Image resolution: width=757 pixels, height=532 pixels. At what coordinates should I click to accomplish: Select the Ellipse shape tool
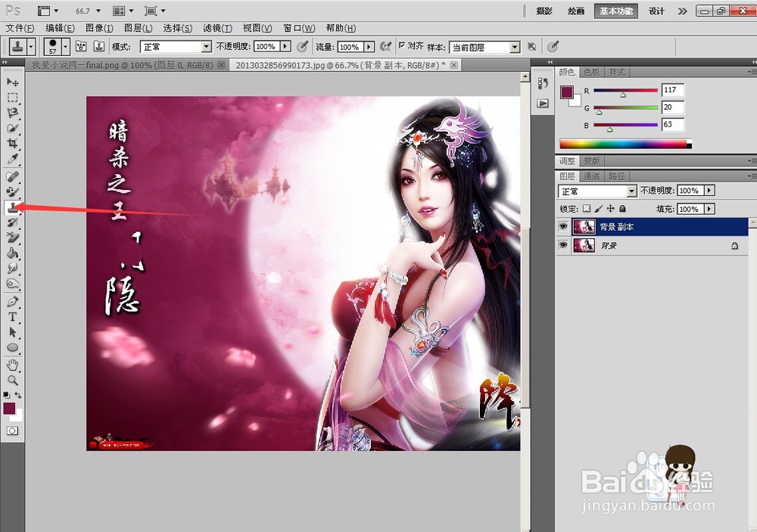(x=13, y=347)
